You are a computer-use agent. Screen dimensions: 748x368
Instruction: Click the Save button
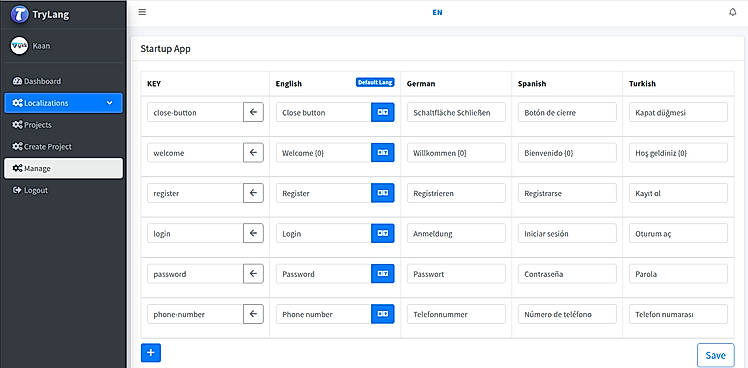click(x=716, y=355)
